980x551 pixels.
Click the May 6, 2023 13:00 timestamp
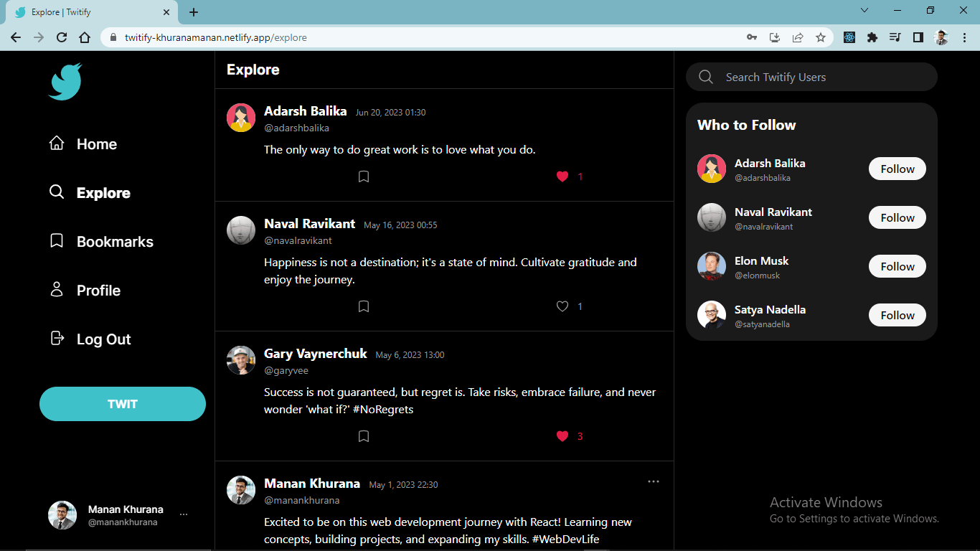(410, 355)
